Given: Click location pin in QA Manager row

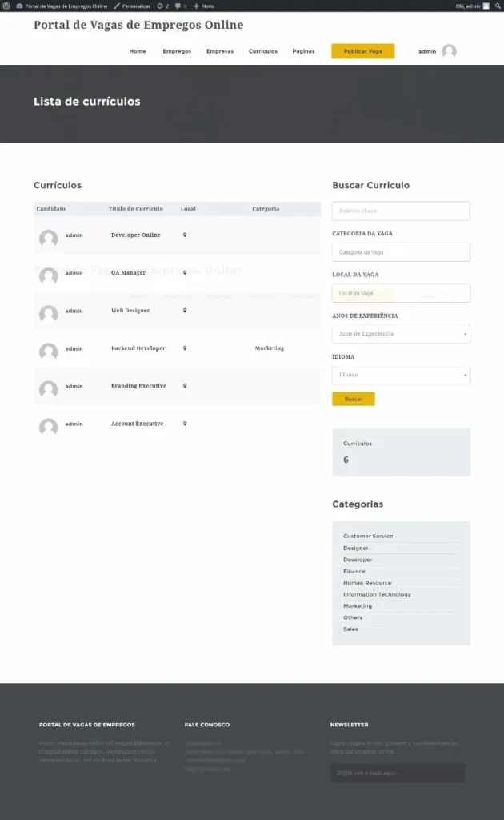Looking at the screenshot, I should pyautogui.click(x=184, y=272).
